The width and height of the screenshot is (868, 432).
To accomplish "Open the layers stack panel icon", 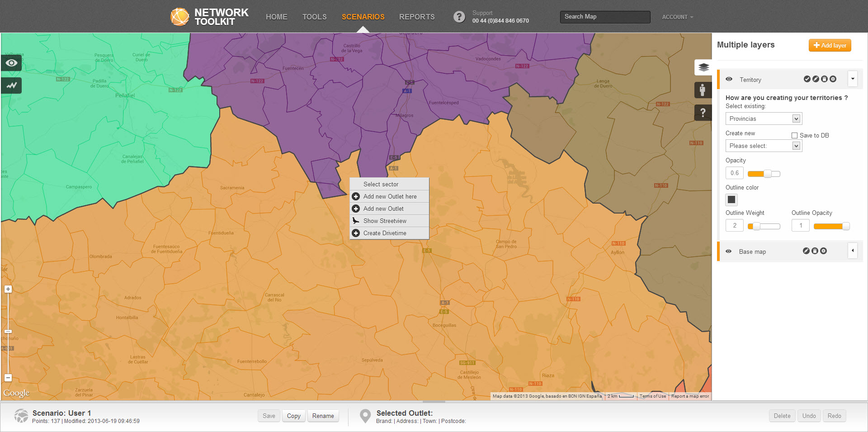I will coord(703,67).
